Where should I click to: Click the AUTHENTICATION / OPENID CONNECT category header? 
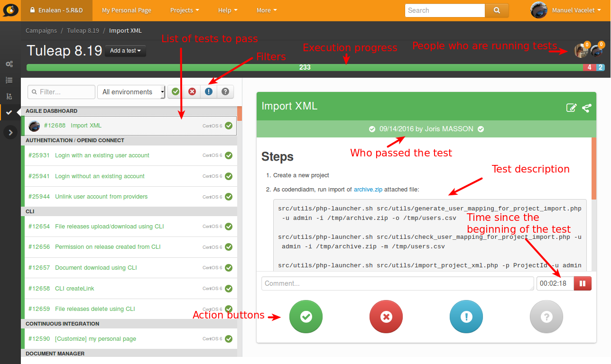pyautogui.click(x=129, y=140)
